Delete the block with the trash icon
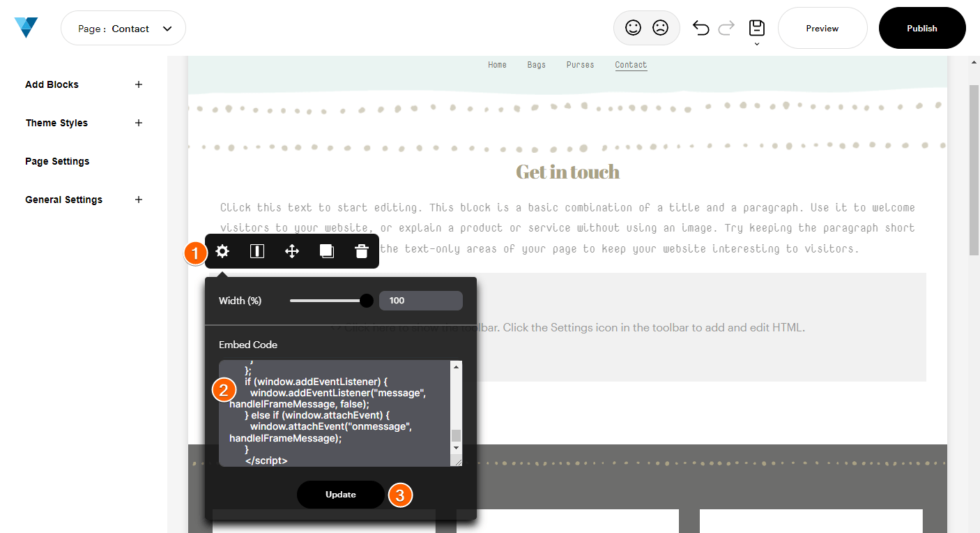The image size is (980, 533). pos(361,251)
